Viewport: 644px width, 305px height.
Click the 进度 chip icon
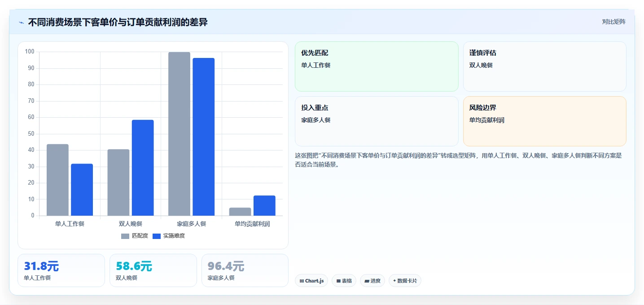click(x=367, y=281)
